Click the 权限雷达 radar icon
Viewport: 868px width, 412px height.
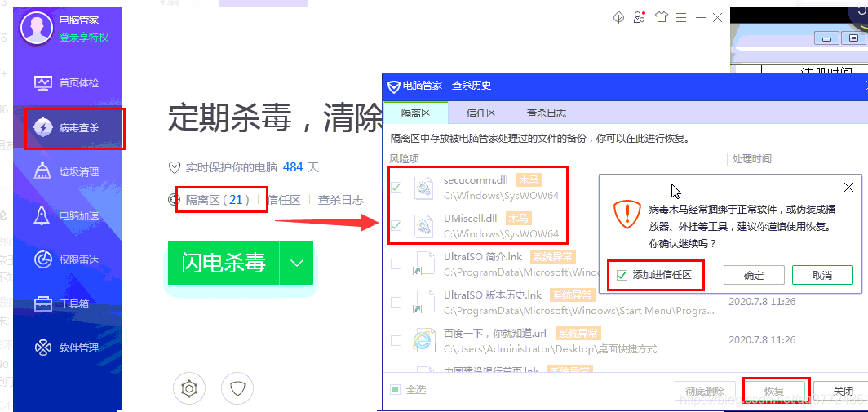pyautogui.click(x=42, y=259)
